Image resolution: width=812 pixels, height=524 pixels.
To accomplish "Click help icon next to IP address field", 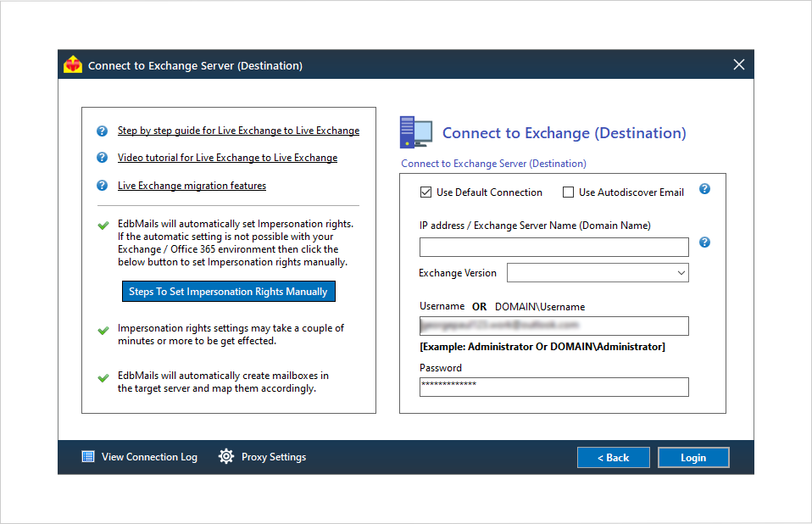I will pyautogui.click(x=704, y=242).
